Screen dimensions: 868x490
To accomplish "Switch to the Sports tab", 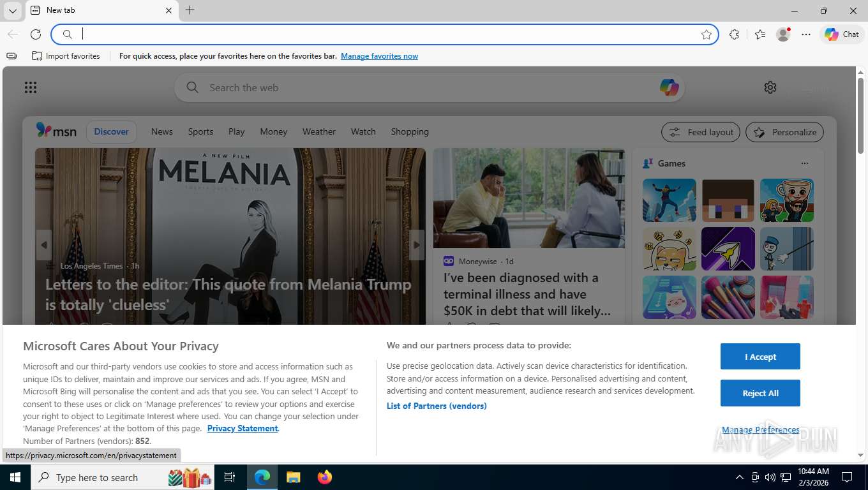I will [x=200, y=131].
